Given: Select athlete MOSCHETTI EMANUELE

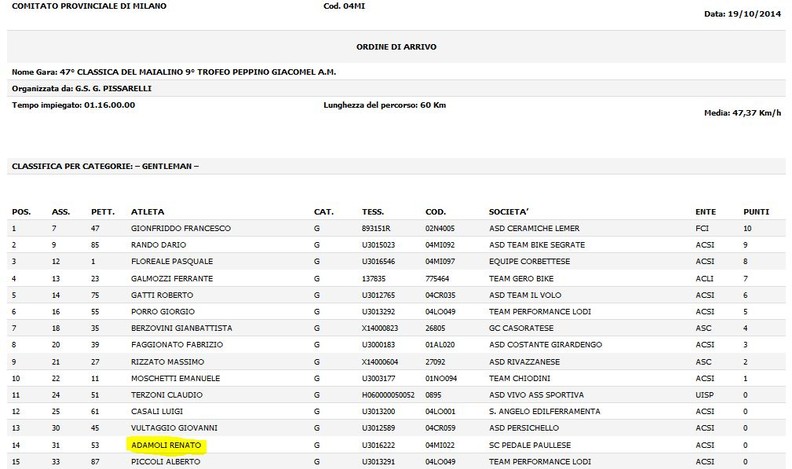Looking at the screenshot, I should pyautogui.click(x=175, y=379).
